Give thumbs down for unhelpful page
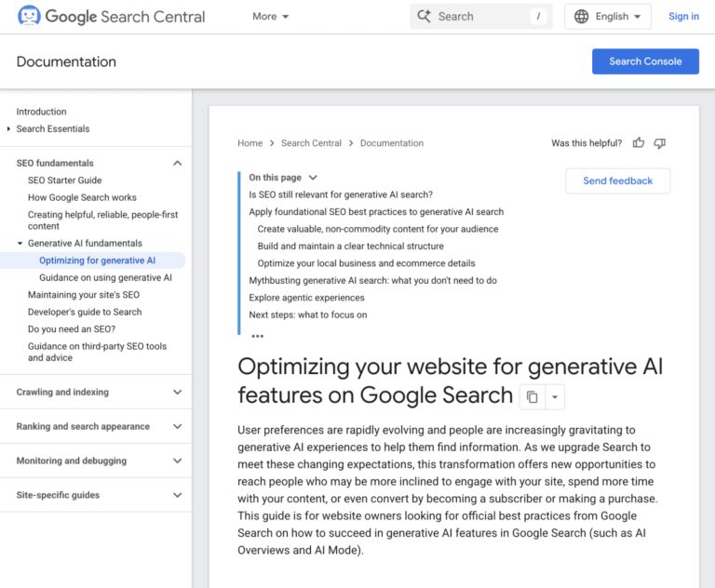The width and height of the screenshot is (715, 588). tap(659, 143)
